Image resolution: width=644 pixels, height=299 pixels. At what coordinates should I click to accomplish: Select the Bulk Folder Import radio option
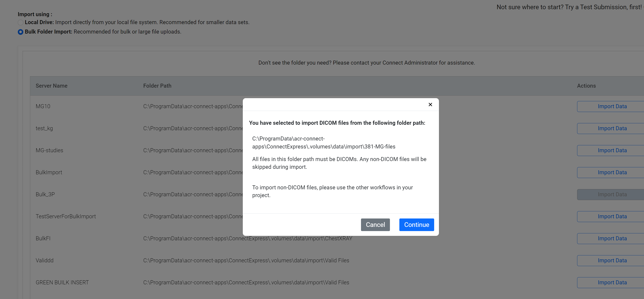point(21,32)
